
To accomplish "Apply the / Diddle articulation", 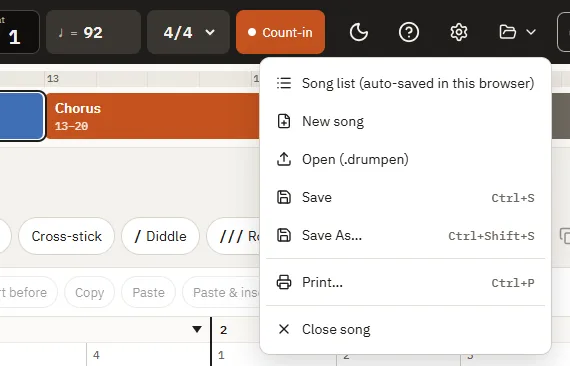I will click(x=160, y=236).
